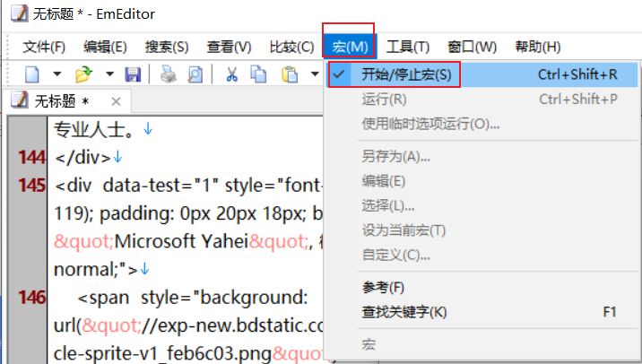The height and width of the screenshot is (364, 642).
Task: Click the Print Preview icon
Action: pyautogui.click(x=194, y=74)
